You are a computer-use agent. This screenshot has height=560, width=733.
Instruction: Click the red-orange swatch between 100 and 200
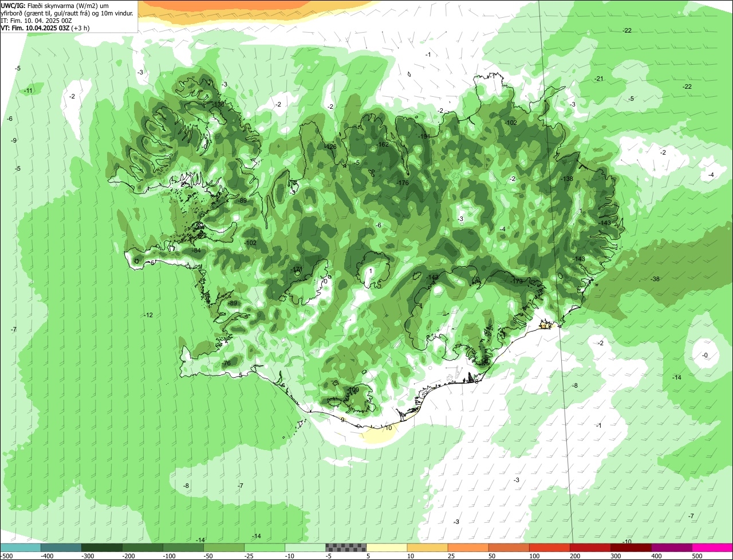(549, 548)
